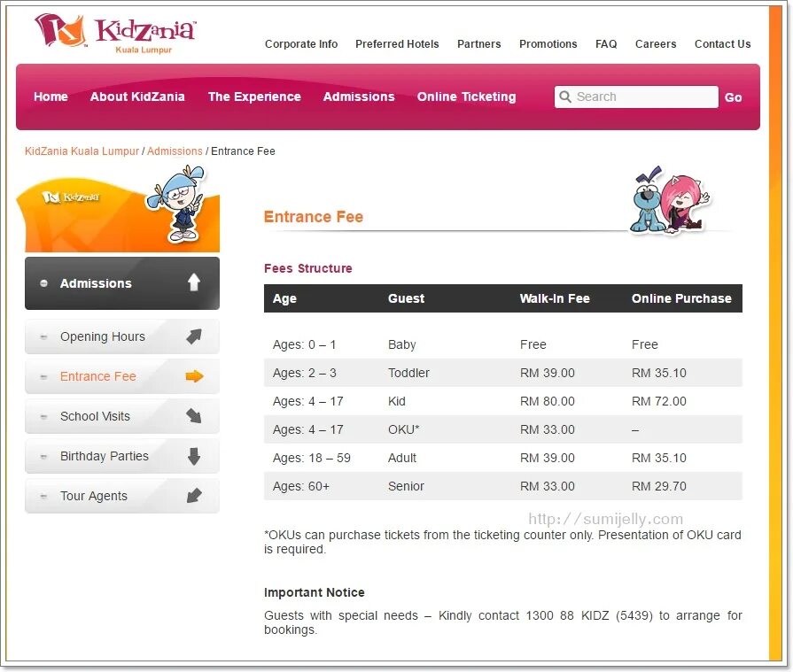View Promotions page
Image resolution: width=793 pixels, height=672 pixels.
click(x=548, y=44)
